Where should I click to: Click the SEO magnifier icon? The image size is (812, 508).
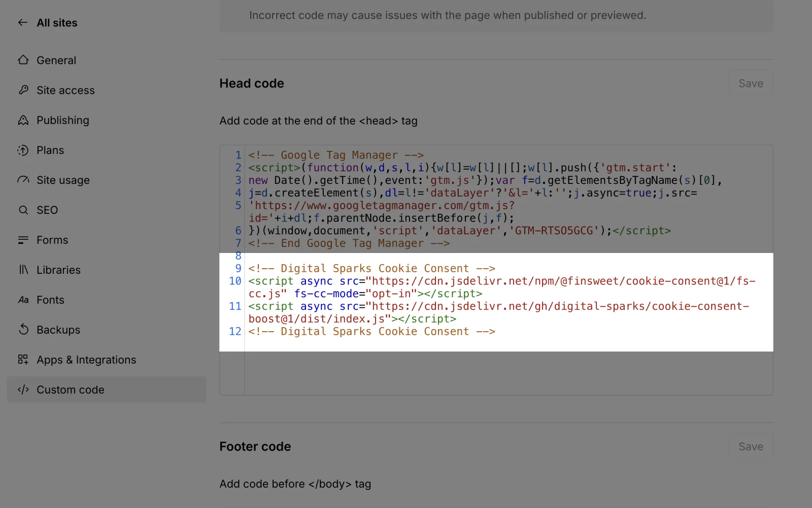coord(23,210)
